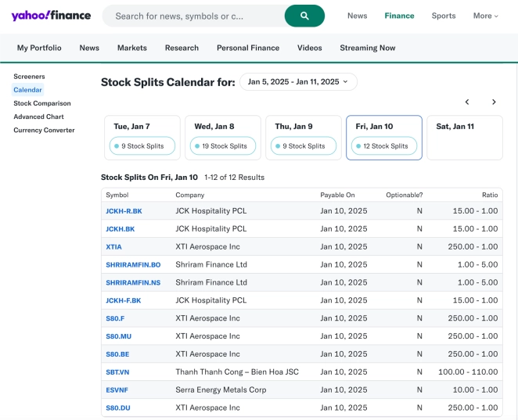
Task: Open the More dropdown menu
Action: (x=485, y=16)
